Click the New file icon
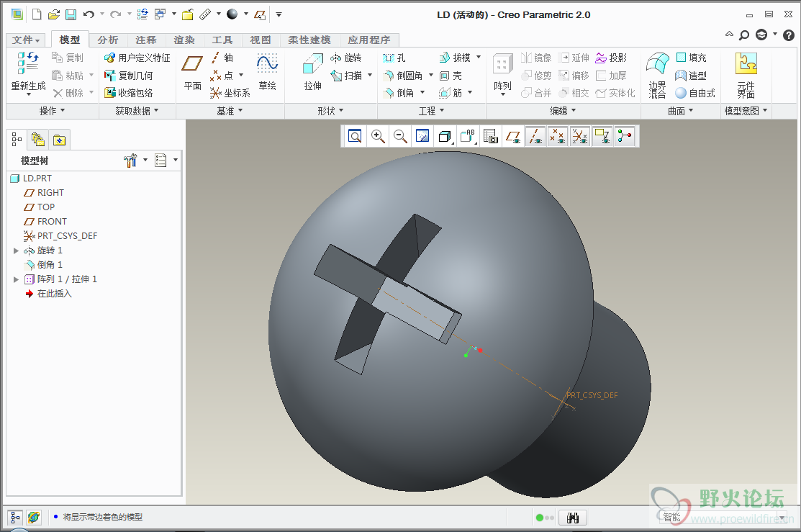 tap(37, 15)
